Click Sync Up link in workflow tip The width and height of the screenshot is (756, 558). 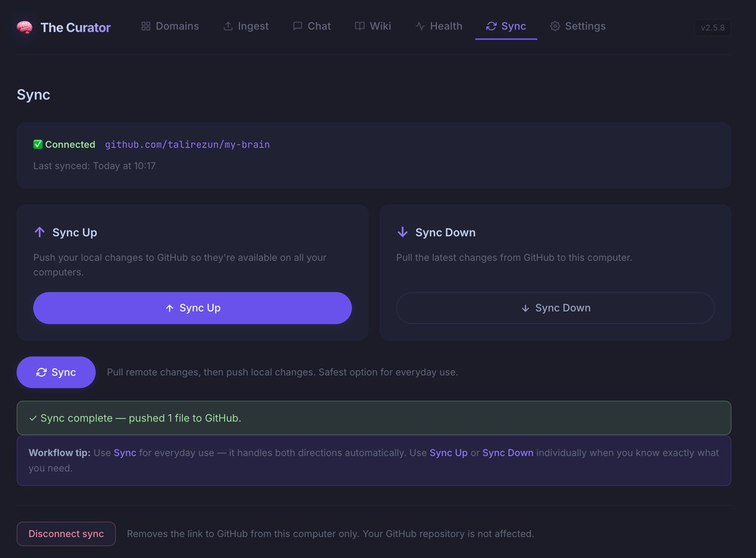[449, 453]
